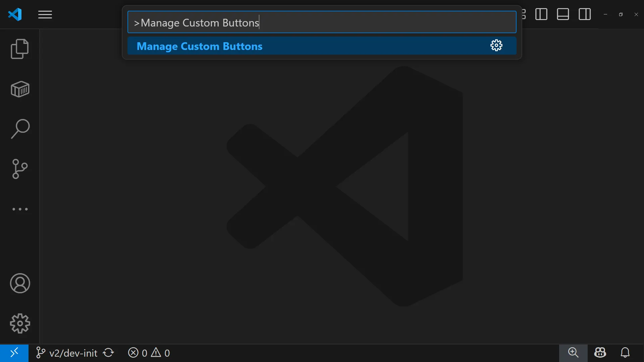
Task: Open the Explorer view icon
Action: point(20,49)
